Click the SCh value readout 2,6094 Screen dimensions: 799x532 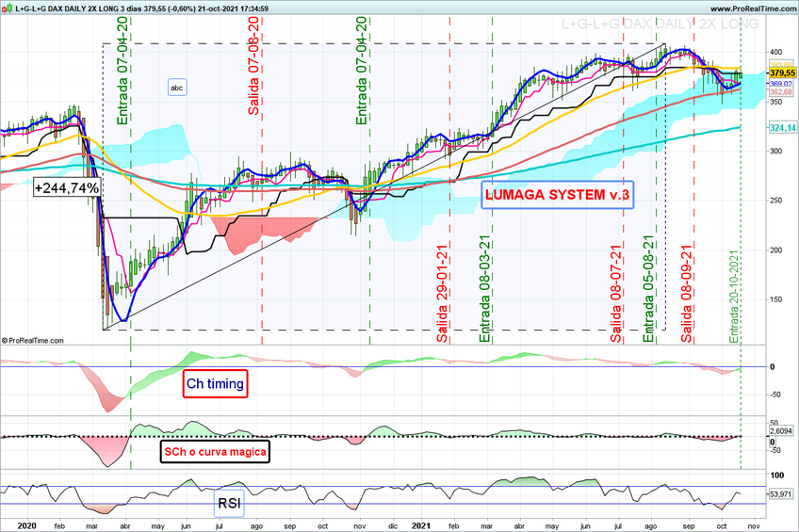click(781, 431)
